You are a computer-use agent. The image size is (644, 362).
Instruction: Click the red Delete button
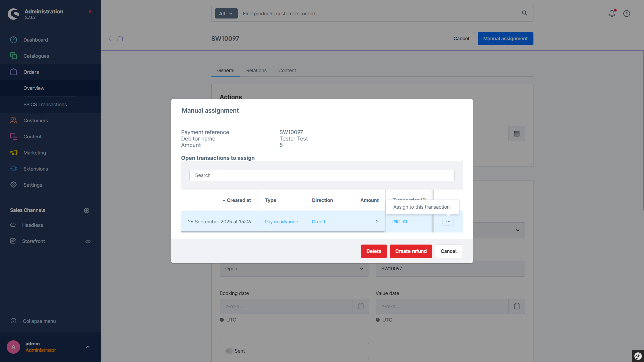tap(374, 251)
